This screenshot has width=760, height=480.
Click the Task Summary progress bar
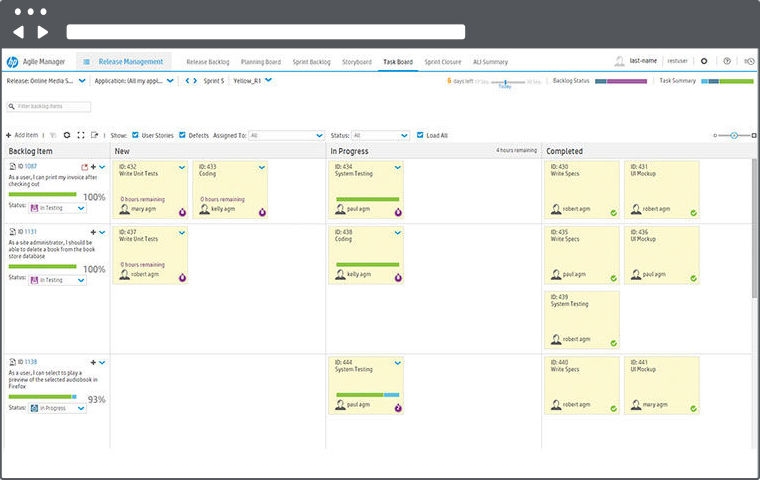point(728,81)
